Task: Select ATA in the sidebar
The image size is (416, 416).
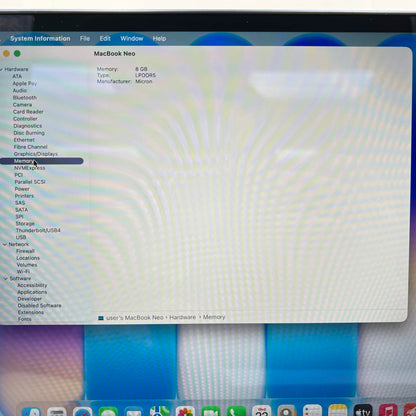Action: pyautogui.click(x=17, y=76)
